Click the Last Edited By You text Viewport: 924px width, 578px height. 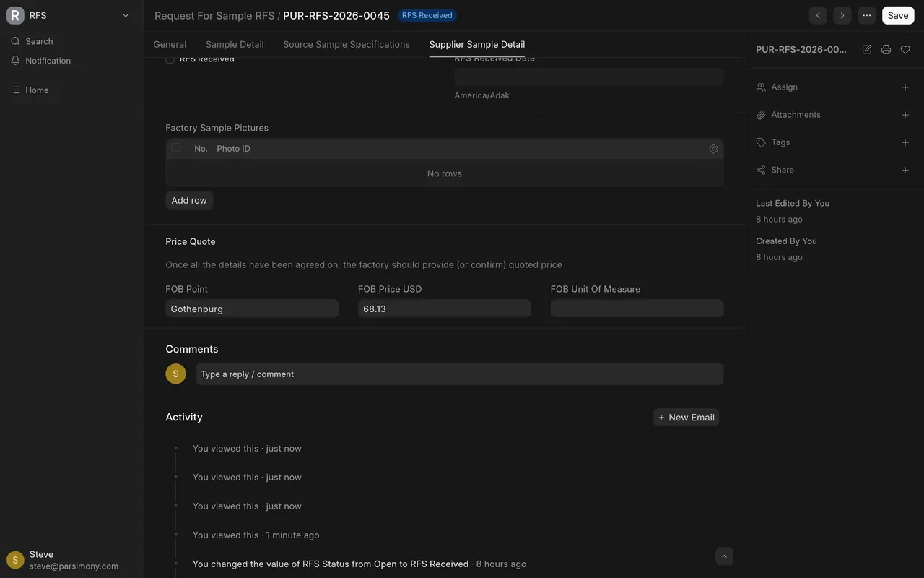click(x=793, y=203)
